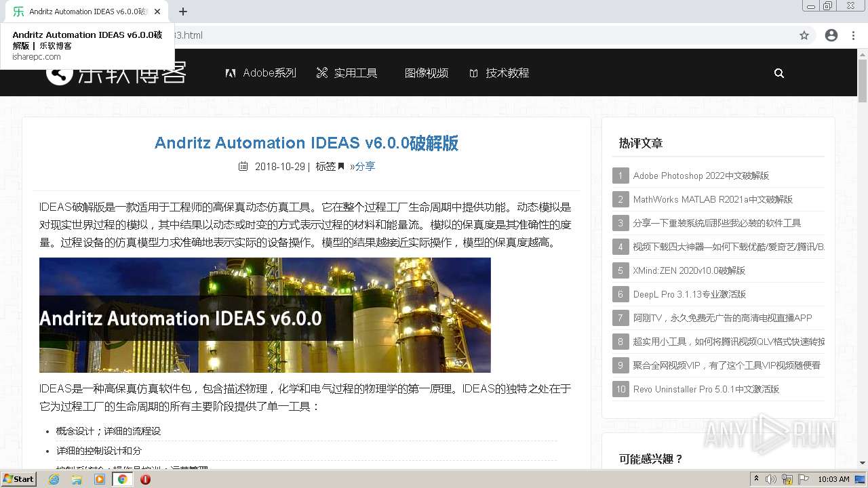Open the Adobe系列 menu
The width and height of the screenshot is (868, 488).
[269, 73]
